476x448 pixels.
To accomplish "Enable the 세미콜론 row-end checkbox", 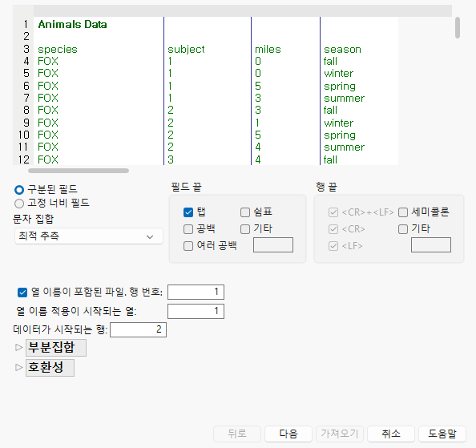I will point(403,212).
